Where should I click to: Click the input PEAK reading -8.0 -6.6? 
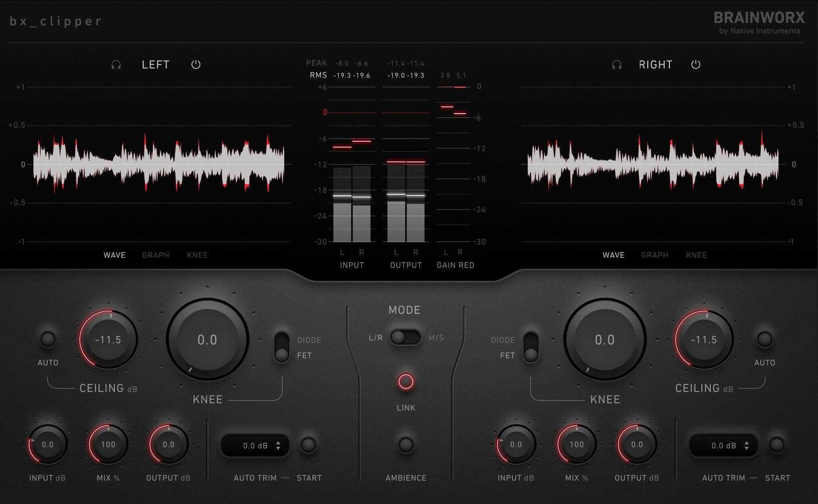pos(352,63)
